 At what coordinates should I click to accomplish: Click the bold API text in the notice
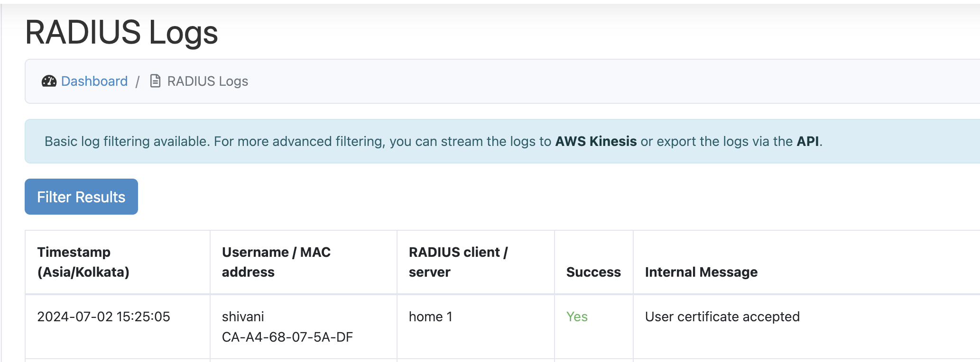tap(808, 141)
